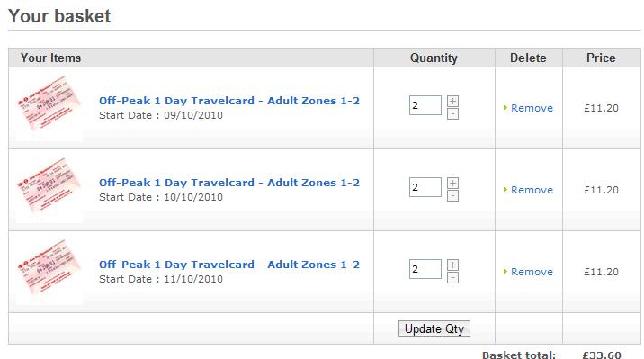Focus quantity field for 09/10/2010 travelcard
The height and width of the screenshot is (359, 644).
425,105
